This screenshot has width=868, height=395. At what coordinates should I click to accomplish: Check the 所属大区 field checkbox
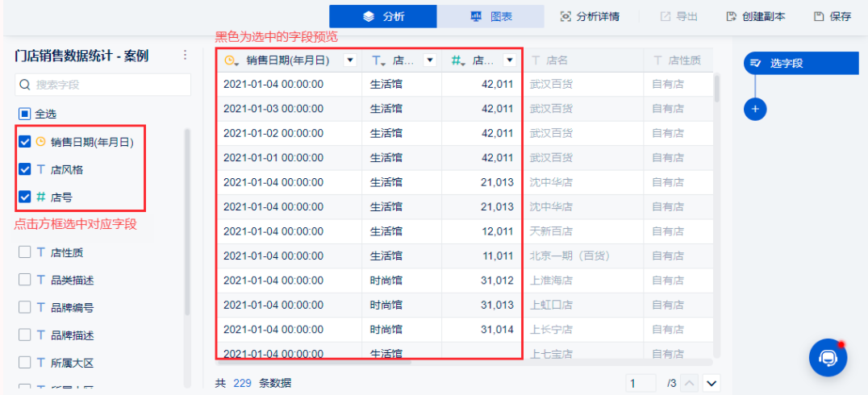pos(24,363)
